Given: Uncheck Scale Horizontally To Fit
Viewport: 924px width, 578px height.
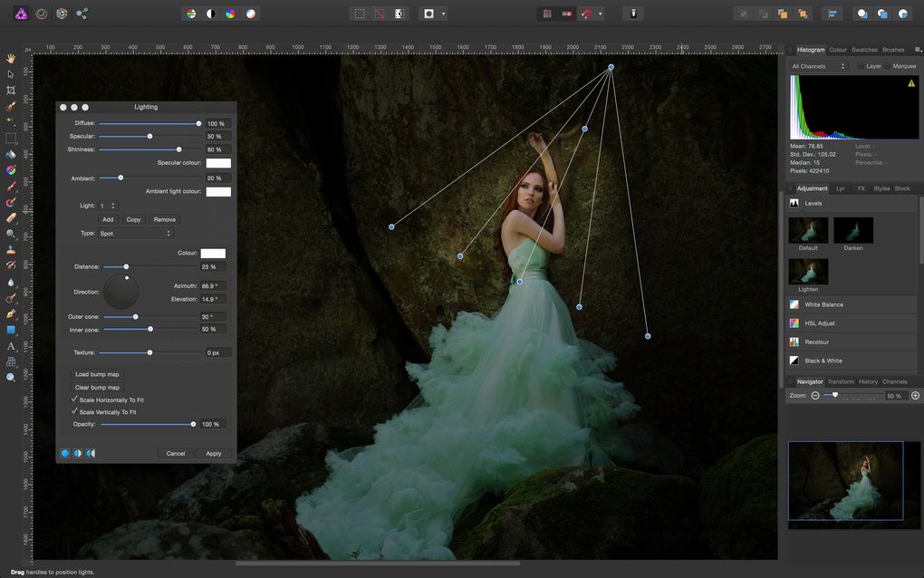Looking at the screenshot, I should click(74, 400).
